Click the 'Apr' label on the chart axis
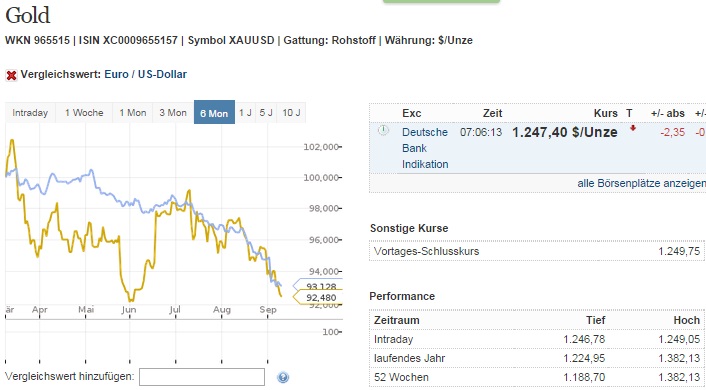Screen dimensions: 706x390 pyautogui.click(x=40, y=310)
